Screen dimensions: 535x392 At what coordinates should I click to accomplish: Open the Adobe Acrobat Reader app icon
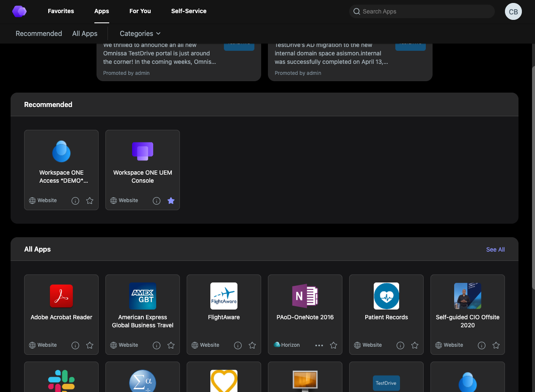pos(61,296)
